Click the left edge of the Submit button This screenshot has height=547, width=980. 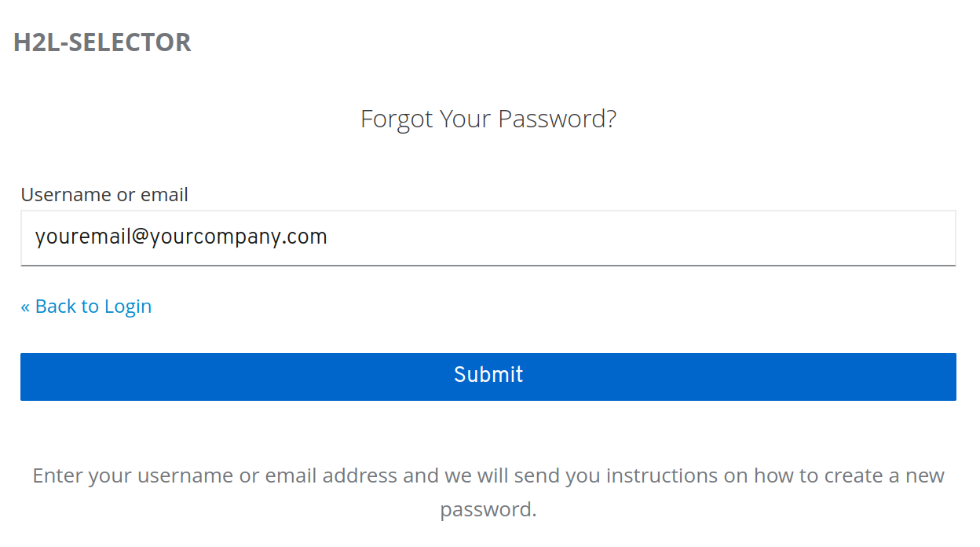31,376
